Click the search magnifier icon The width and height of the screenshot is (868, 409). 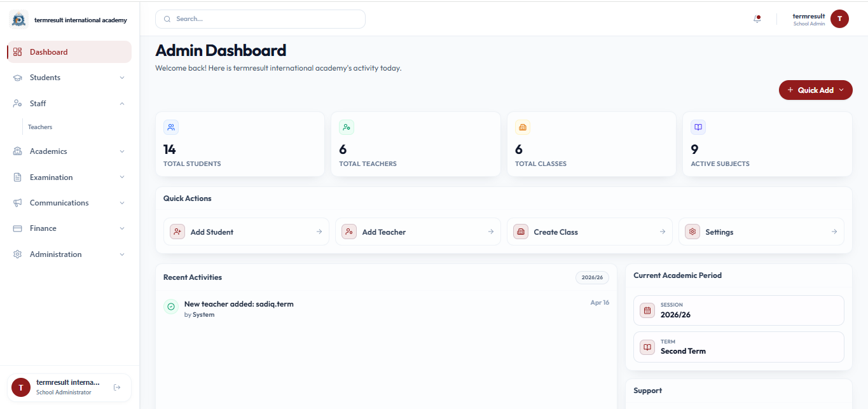point(167,19)
